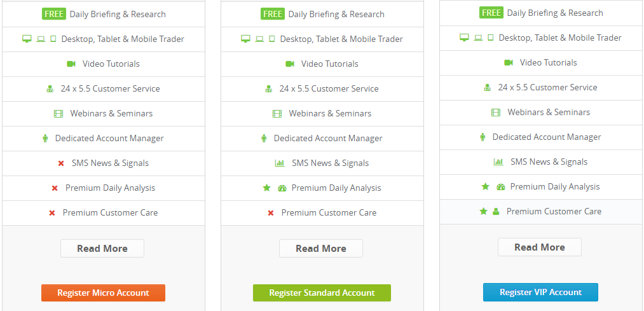
Task: Click laptop icon in VIP Desktop Trader row
Action: 478,38
